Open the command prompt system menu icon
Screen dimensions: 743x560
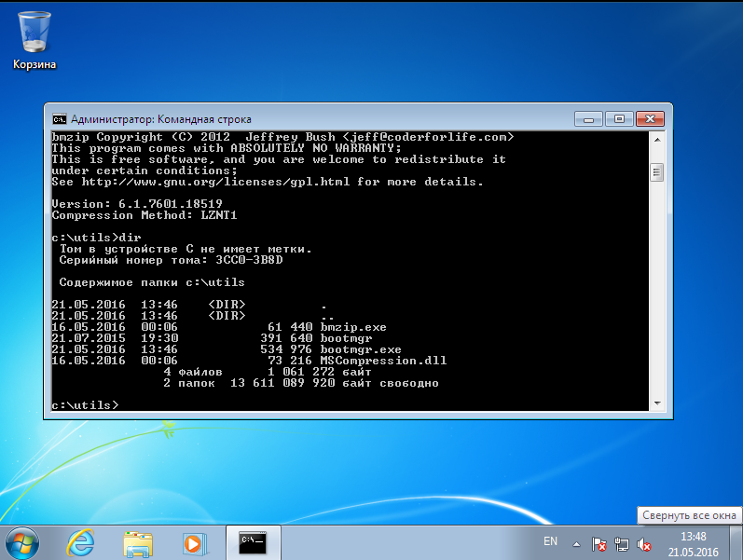(60, 119)
